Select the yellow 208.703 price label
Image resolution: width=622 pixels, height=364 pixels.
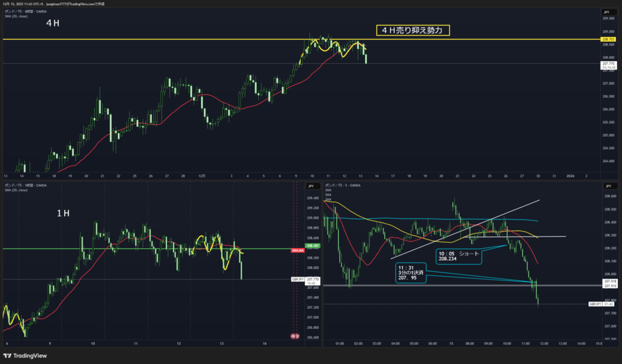click(x=608, y=39)
